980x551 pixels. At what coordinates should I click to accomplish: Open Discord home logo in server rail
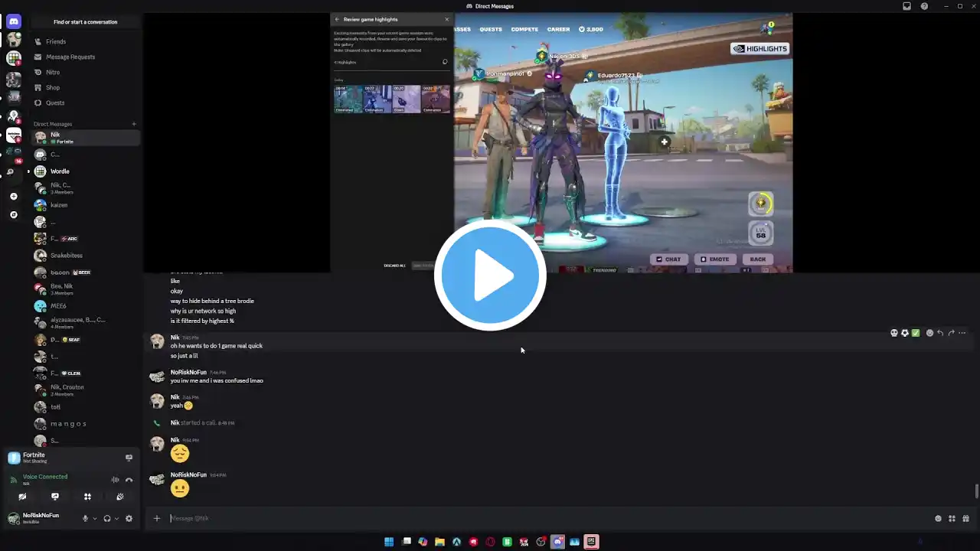point(14,21)
